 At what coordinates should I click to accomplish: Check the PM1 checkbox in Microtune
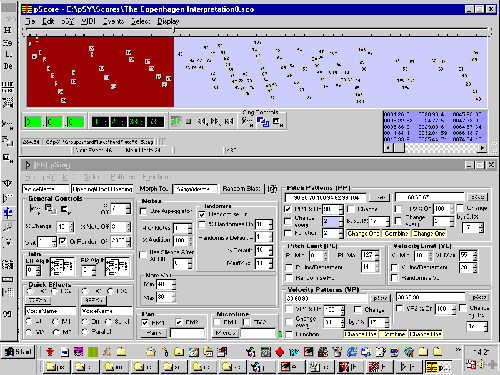(217, 322)
